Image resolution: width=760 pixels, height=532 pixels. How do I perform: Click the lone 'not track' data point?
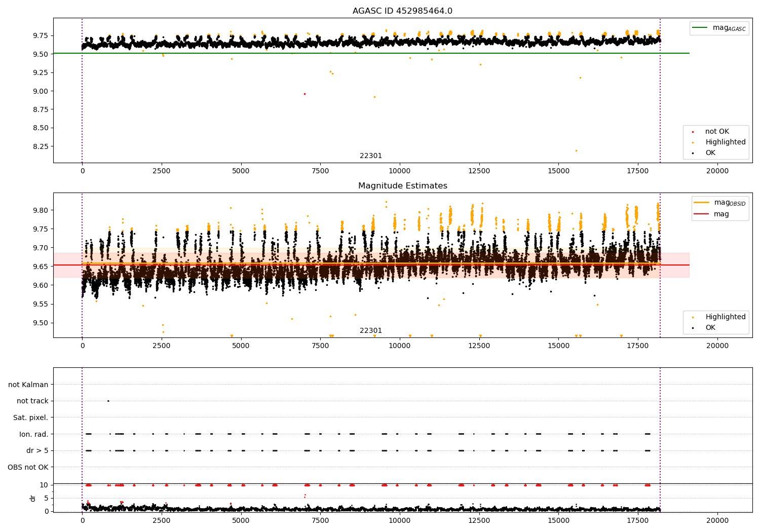(108, 401)
